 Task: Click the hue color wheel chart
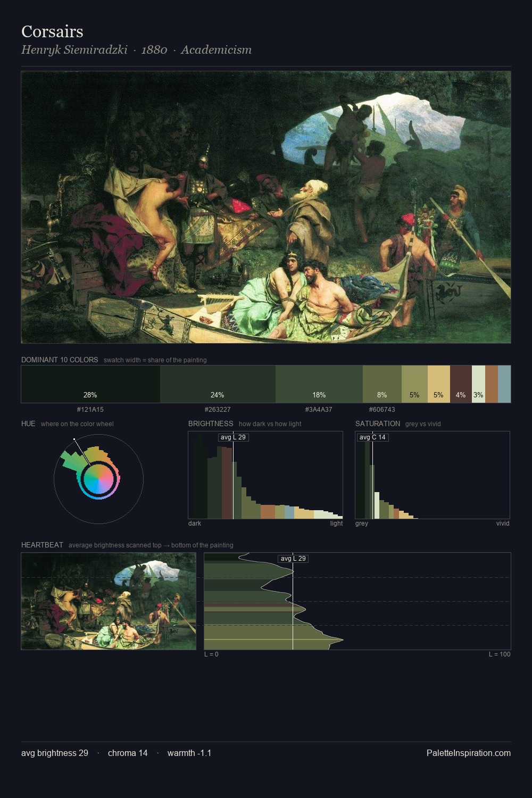(x=98, y=479)
